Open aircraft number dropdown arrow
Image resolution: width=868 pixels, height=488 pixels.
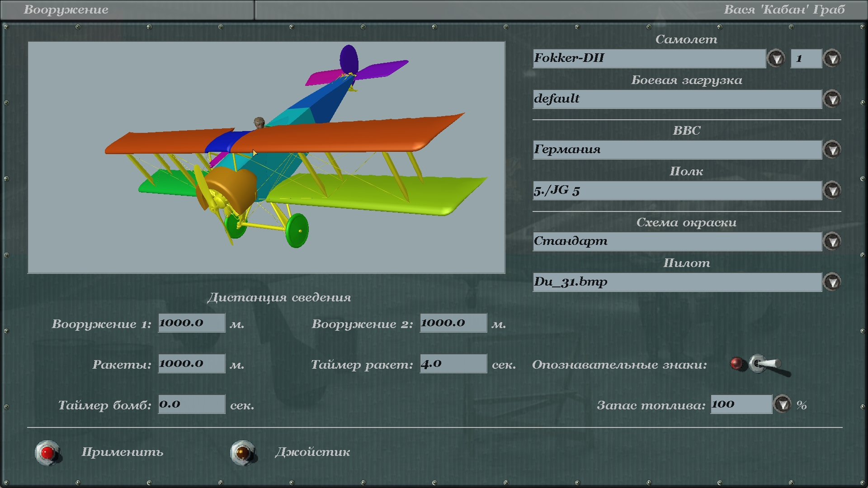pyautogui.click(x=832, y=58)
